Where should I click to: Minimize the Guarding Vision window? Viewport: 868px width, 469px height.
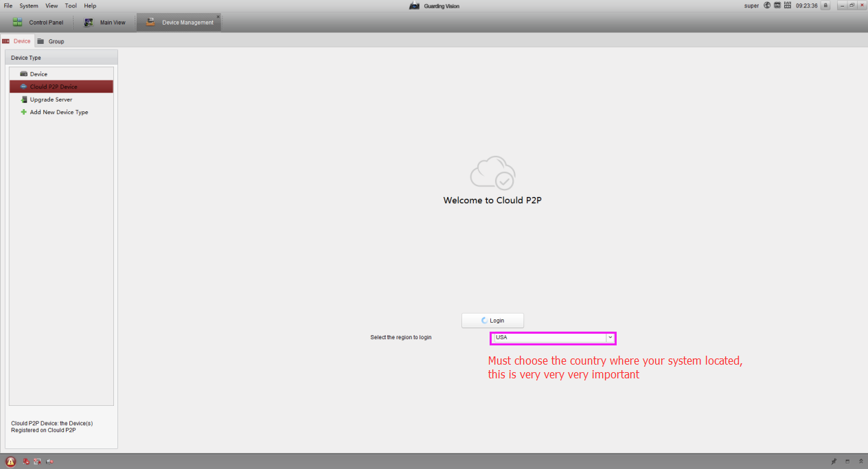click(841, 5)
